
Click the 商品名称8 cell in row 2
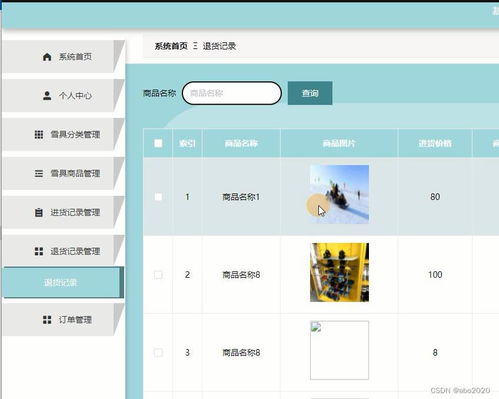click(241, 275)
